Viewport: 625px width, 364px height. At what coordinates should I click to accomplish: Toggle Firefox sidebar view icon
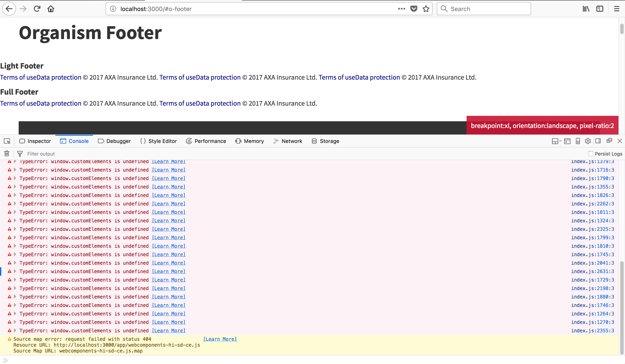(600, 9)
